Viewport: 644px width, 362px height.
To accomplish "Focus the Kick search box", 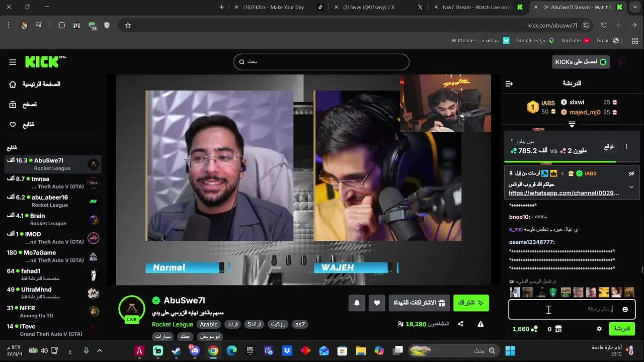I will (x=321, y=62).
